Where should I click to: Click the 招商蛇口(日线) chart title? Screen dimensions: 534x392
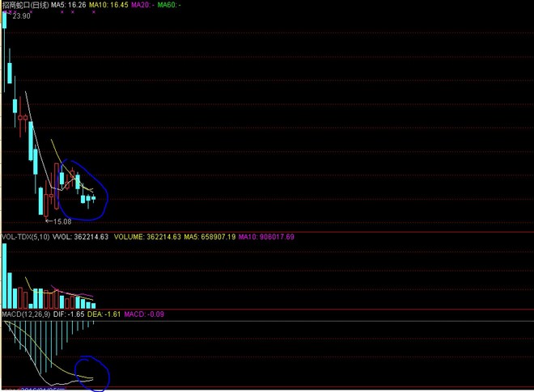click(x=26, y=5)
